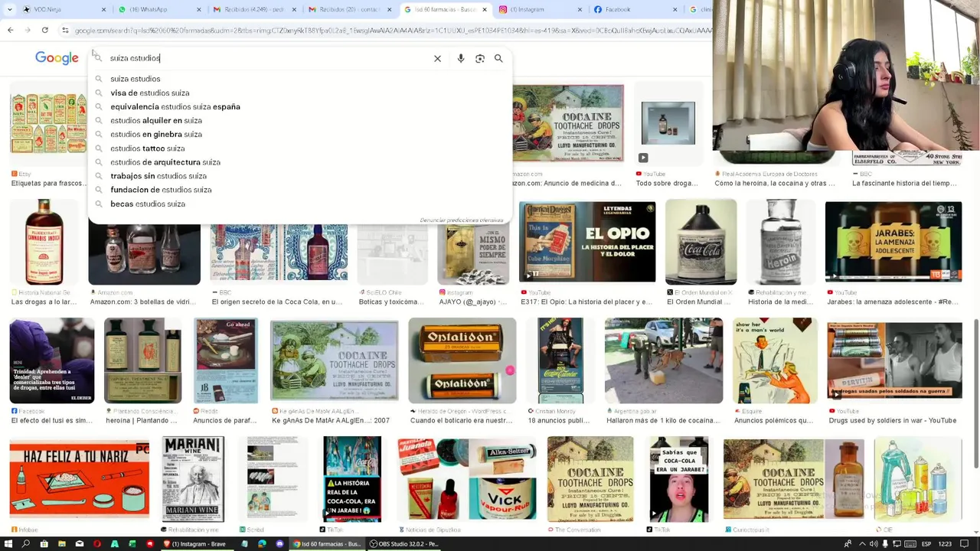980x551 pixels.
Task: Click the browser address bar URL
Action: pos(394,30)
